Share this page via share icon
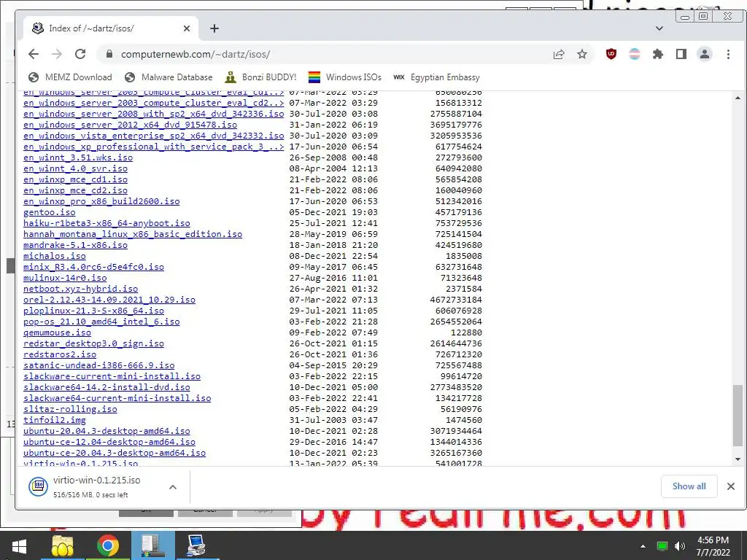This screenshot has width=747, height=560. click(559, 54)
